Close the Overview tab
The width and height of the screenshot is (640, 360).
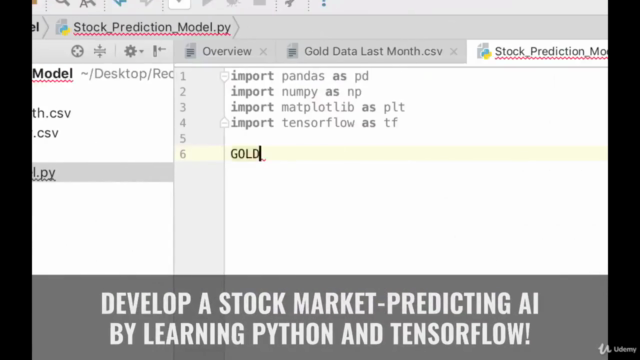(x=263, y=52)
